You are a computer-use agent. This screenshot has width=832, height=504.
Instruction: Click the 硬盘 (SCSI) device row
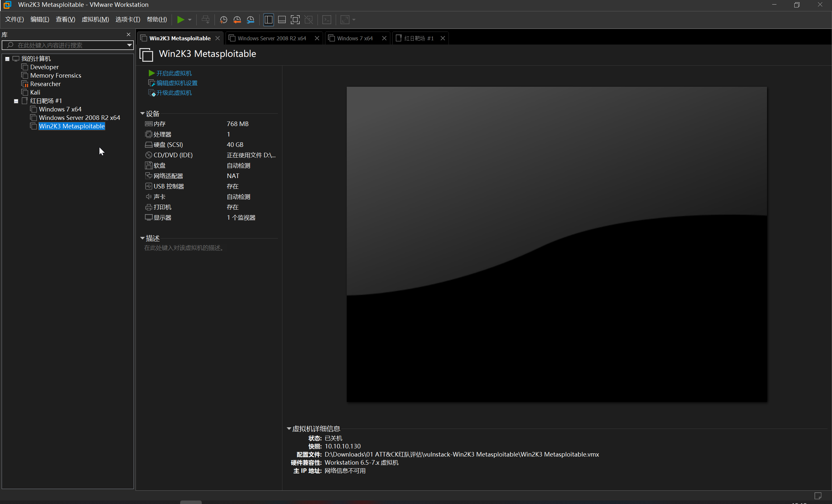coord(210,145)
